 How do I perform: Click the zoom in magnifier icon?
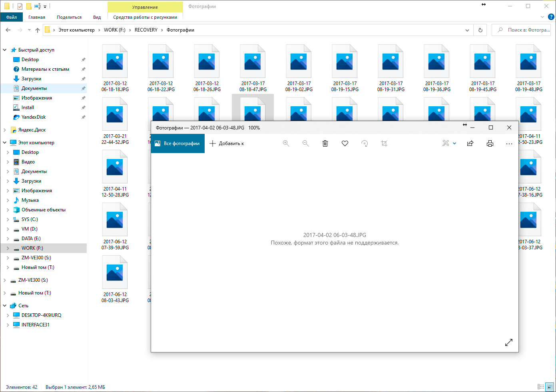286,143
